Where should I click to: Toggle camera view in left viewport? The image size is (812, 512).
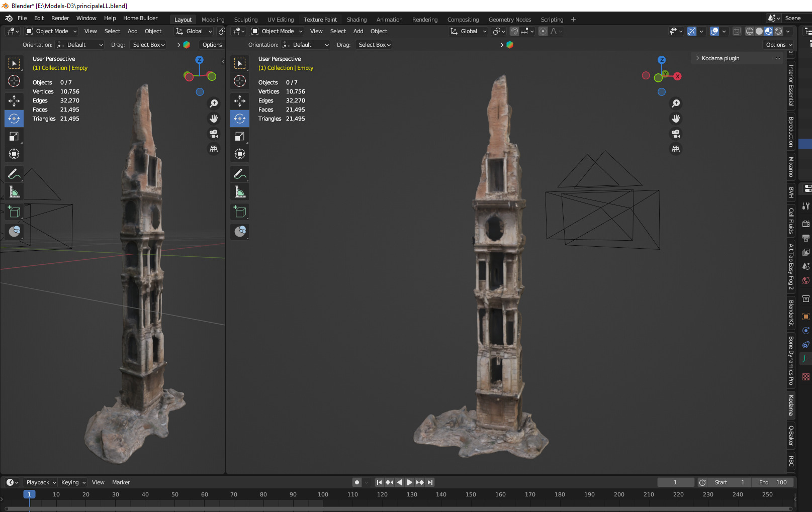click(214, 134)
